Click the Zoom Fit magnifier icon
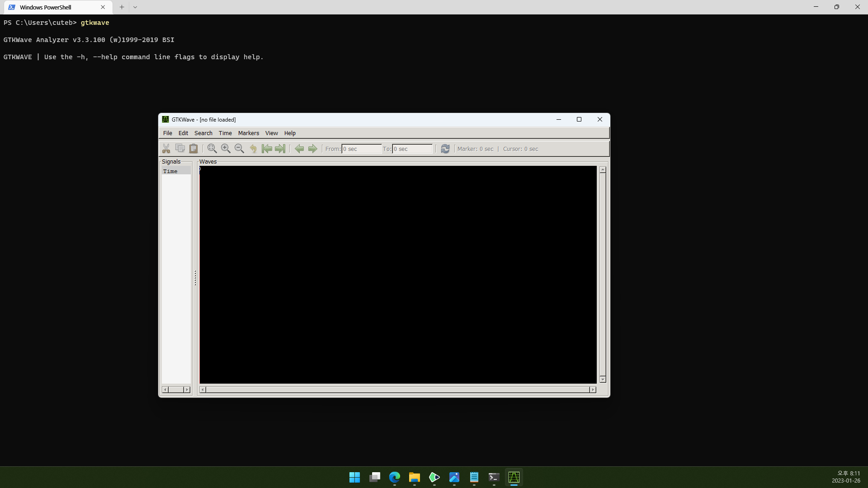 [x=212, y=149]
